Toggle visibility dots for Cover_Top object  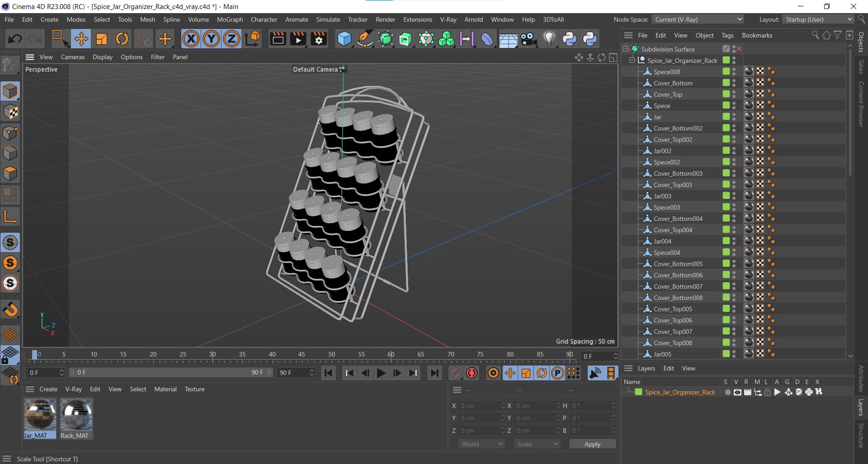734,94
